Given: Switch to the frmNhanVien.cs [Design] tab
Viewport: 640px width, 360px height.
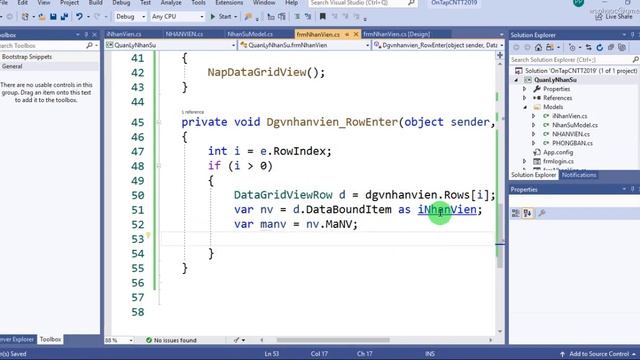Looking at the screenshot, I should point(396,34).
